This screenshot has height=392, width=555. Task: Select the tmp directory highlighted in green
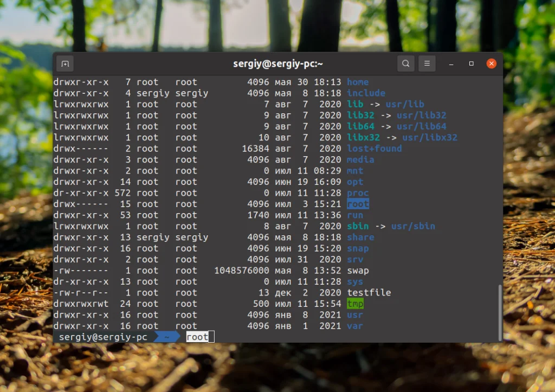click(x=355, y=304)
